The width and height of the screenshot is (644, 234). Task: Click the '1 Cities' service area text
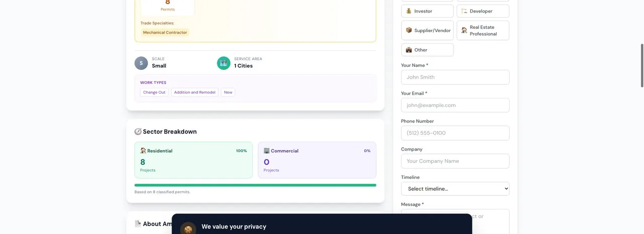coord(244,66)
